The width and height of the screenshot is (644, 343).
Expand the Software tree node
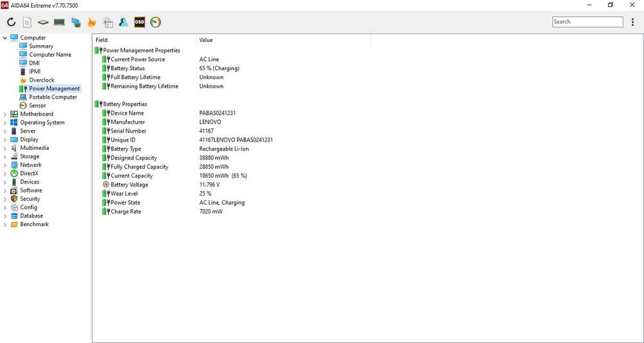click(x=5, y=190)
